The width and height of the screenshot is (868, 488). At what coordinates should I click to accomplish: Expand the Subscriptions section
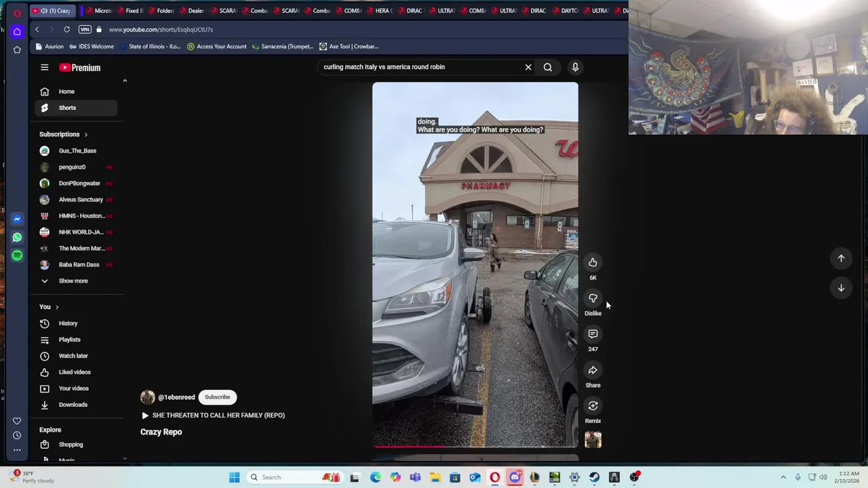click(64, 134)
